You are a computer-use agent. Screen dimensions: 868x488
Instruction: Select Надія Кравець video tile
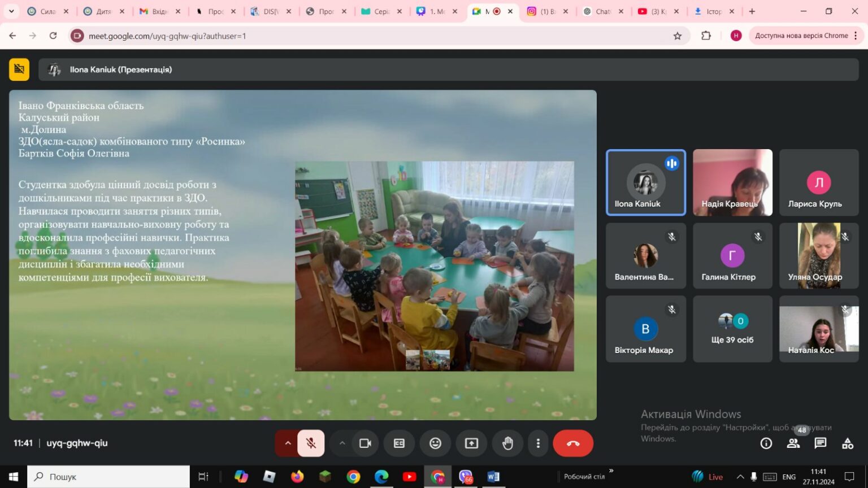click(732, 182)
